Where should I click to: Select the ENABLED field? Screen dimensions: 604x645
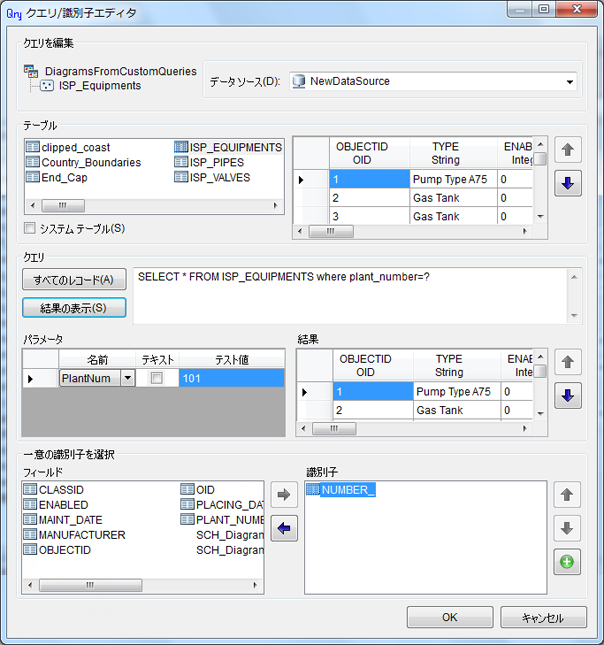[63, 505]
